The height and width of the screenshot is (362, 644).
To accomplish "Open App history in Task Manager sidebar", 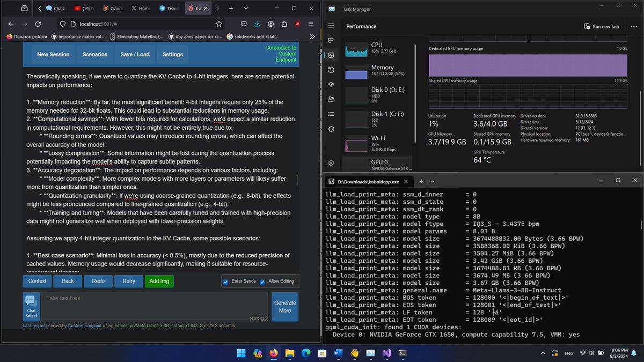I will coord(332,70).
